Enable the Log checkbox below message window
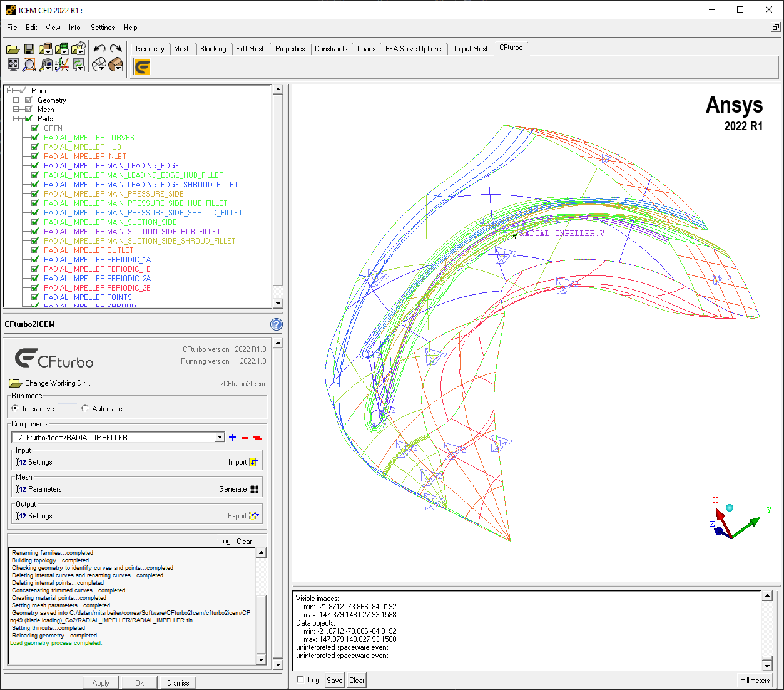 pos(300,680)
